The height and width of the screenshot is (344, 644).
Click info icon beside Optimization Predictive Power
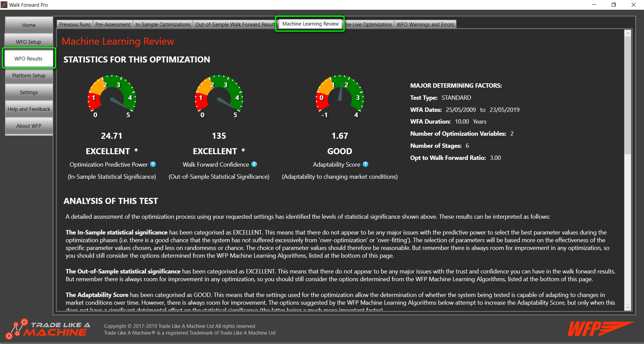[x=153, y=164]
